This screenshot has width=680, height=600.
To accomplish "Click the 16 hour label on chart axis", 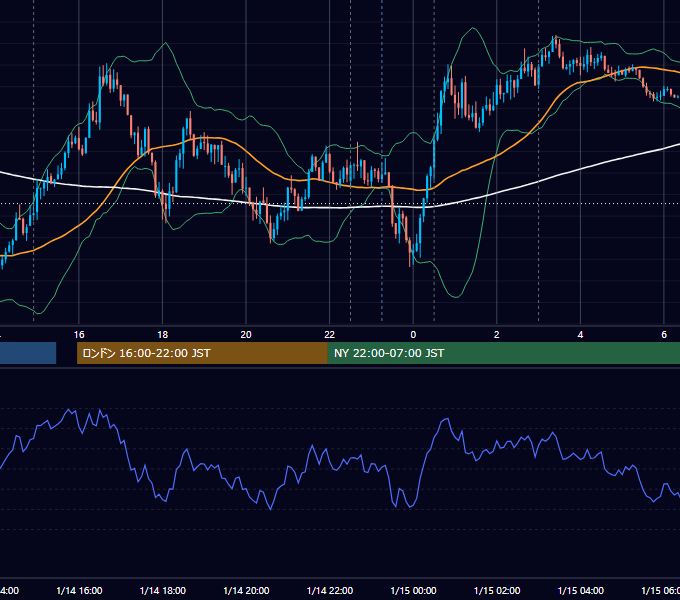I will point(79,335).
